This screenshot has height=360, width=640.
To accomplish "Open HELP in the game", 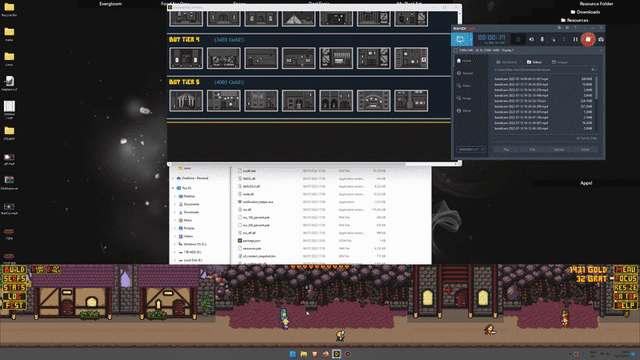I will coord(625,305).
